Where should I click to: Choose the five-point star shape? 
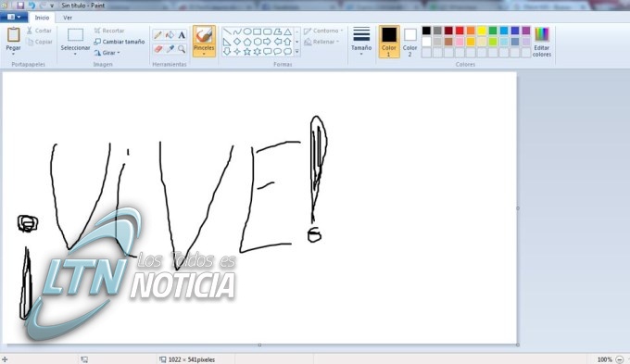coord(247,52)
